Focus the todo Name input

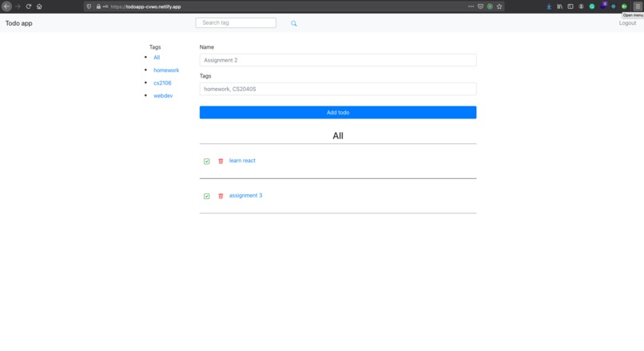tap(338, 60)
